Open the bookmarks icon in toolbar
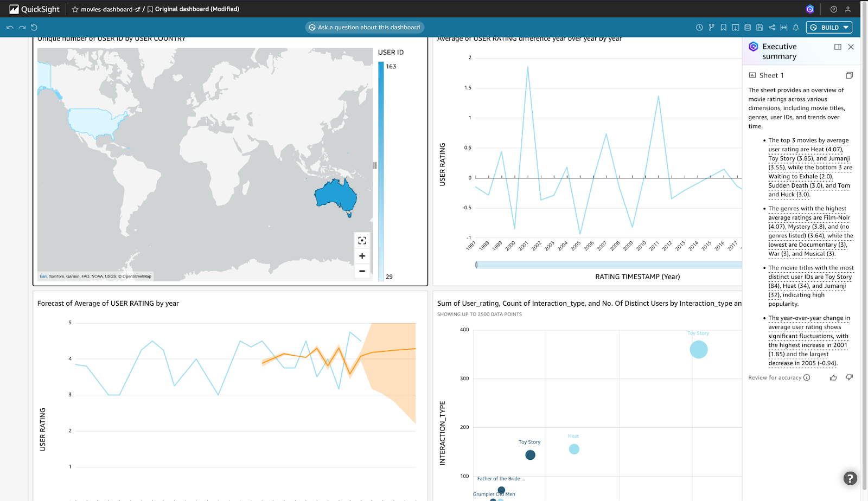Screen dimensions: 868x501 click(723, 28)
